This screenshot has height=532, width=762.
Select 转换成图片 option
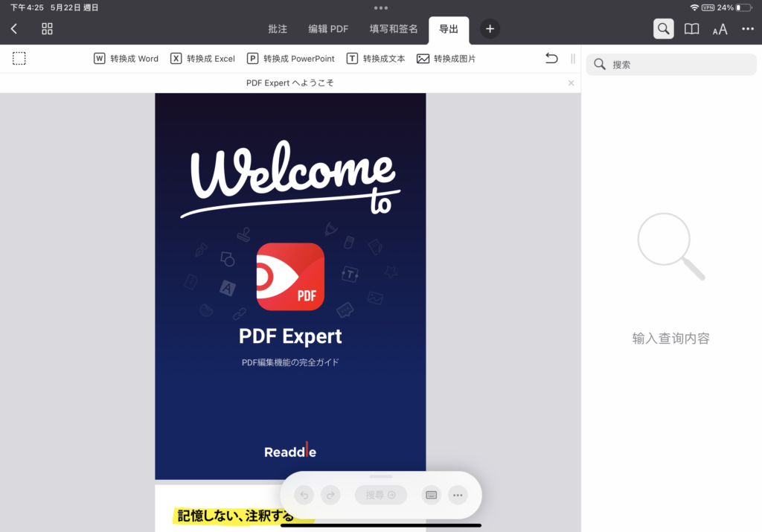pyautogui.click(x=446, y=59)
